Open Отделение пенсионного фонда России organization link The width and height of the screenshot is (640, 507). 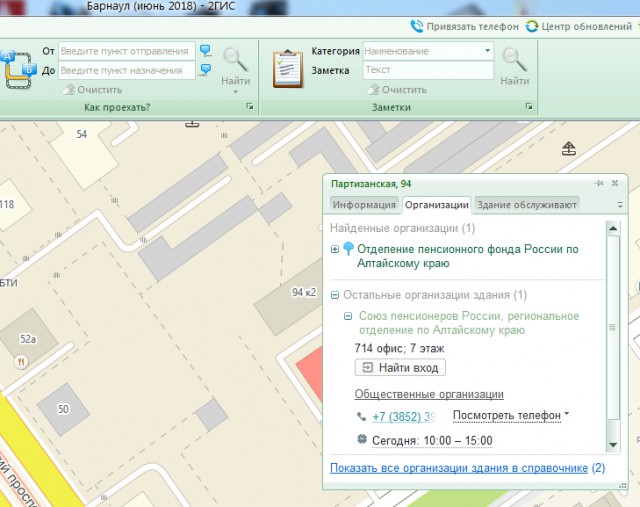pyautogui.click(x=468, y=256)
